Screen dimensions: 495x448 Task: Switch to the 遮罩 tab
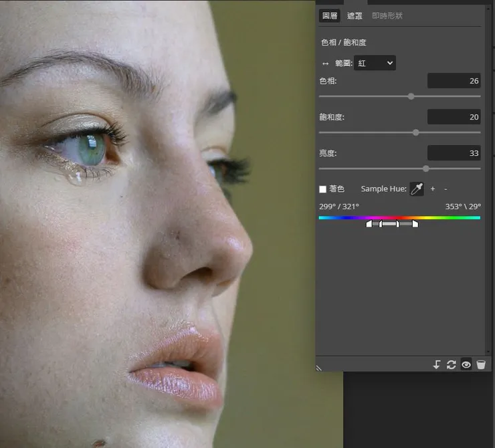355,16
